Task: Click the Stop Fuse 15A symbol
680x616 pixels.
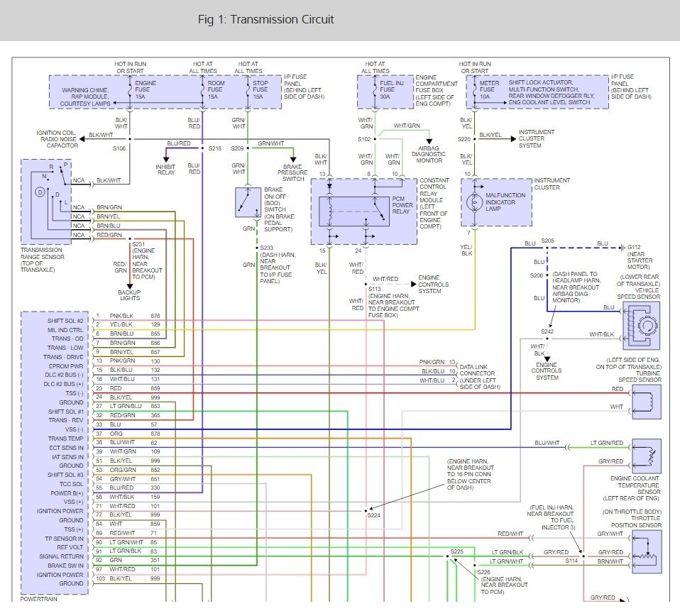Action: 248,89
